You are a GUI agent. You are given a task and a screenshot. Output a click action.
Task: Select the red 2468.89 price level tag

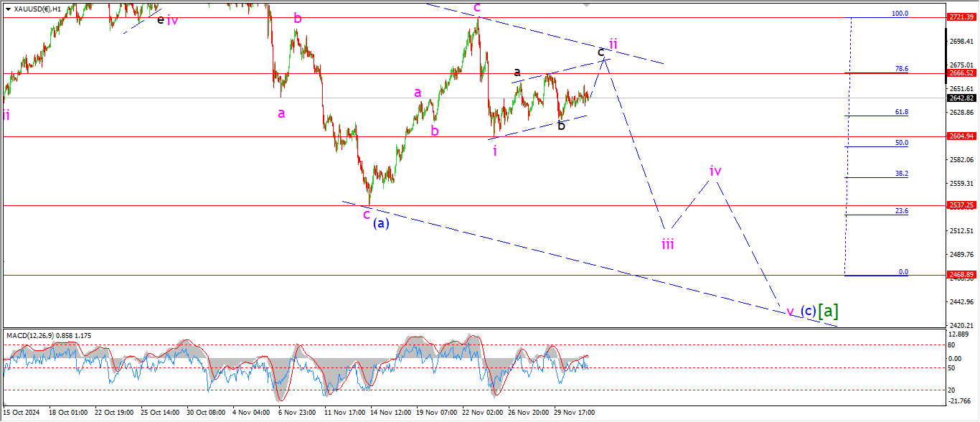(x=961, y=275)
